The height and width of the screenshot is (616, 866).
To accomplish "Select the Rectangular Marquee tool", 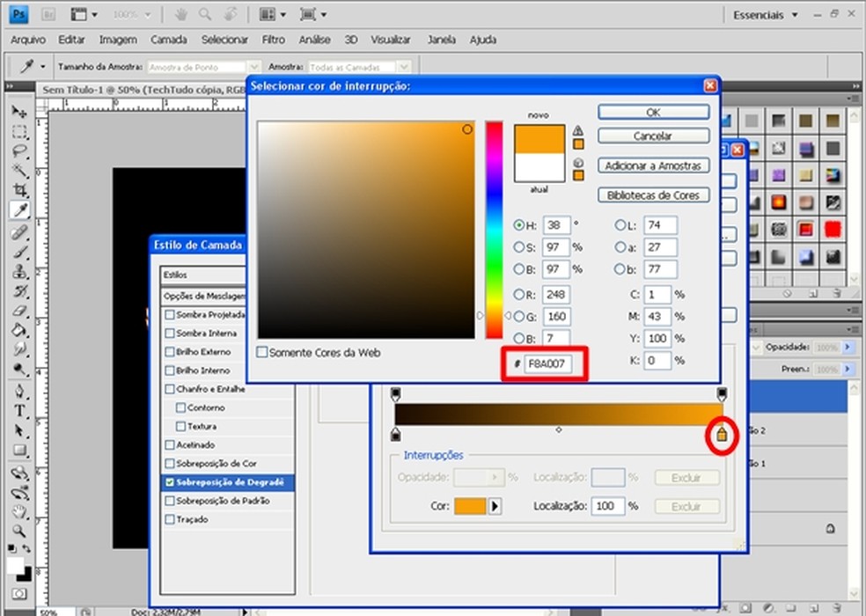I will pyautogui.click(x=19, y=132).
